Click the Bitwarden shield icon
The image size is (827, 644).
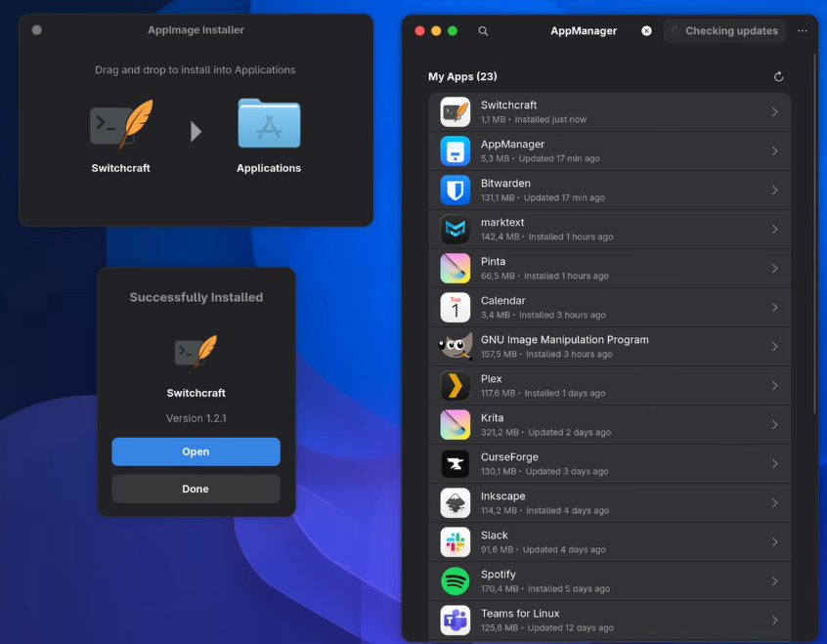click(456, 190)
